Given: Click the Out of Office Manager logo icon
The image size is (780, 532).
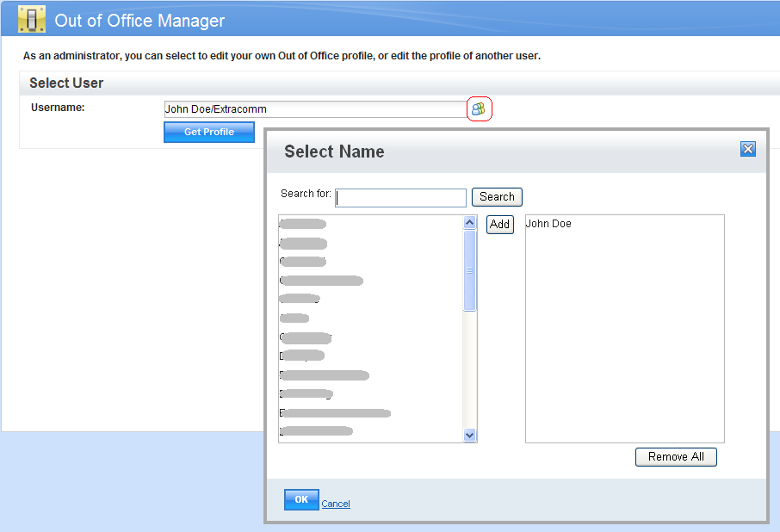Looking at the screenshot, I should point(32,19).
